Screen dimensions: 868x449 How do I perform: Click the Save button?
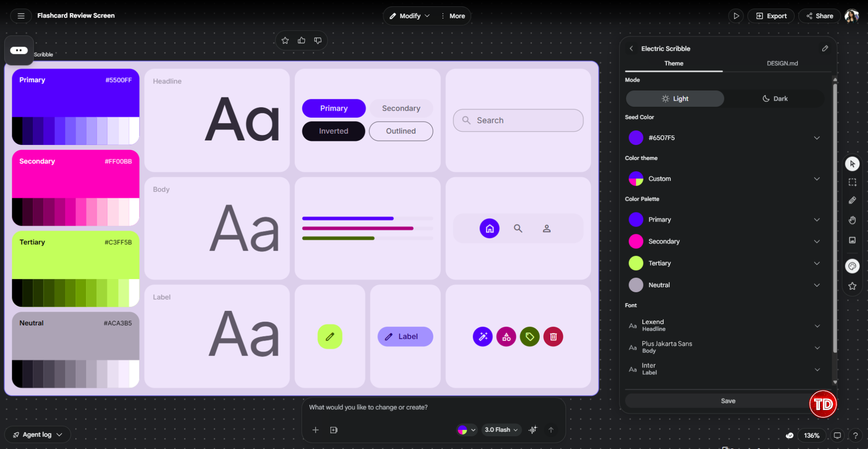[728, 401]
